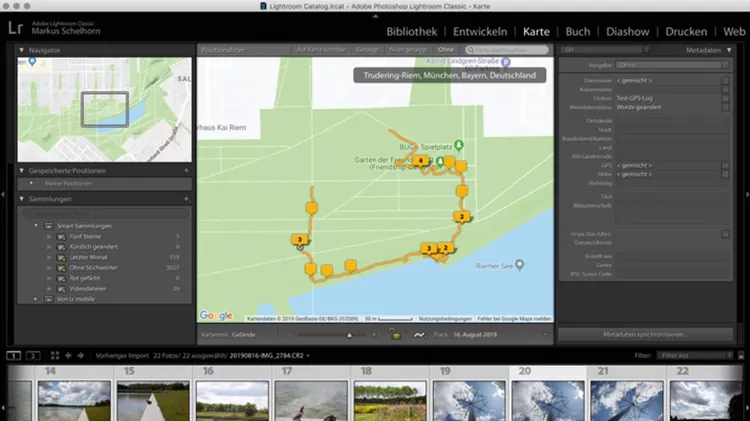Switch to the Bibliothek module
The image size is (750, 421).
411,32
